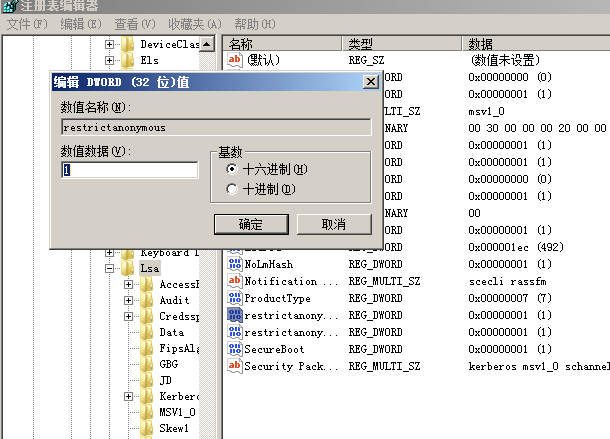Open the 编辑(E) menu
The height and width of the screenshot is (439, 610).
pyautogui.click(x=81, y=24)
